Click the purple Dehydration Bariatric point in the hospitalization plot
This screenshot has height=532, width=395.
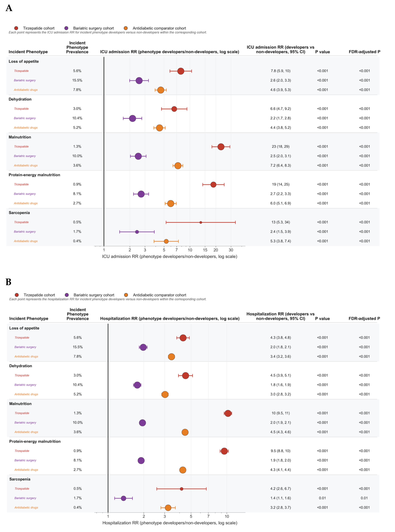pos(137,385)
